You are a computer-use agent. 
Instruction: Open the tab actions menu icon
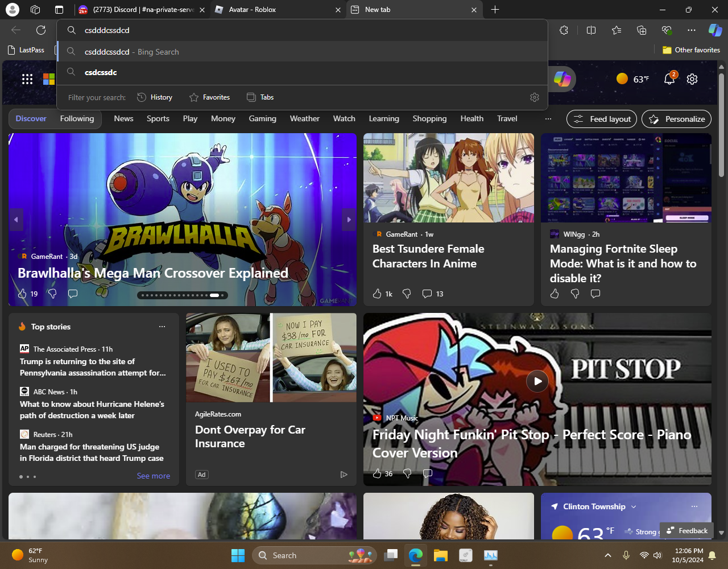point(59,10)
